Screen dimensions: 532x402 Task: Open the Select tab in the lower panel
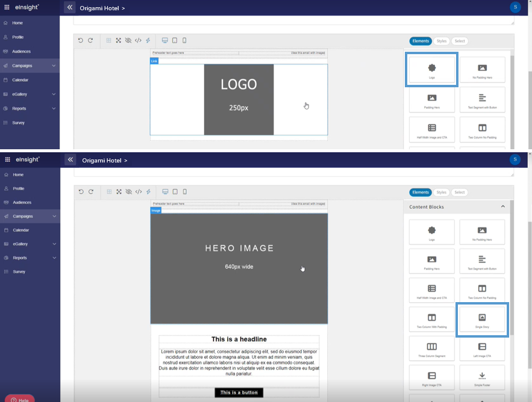pos(460,192)
